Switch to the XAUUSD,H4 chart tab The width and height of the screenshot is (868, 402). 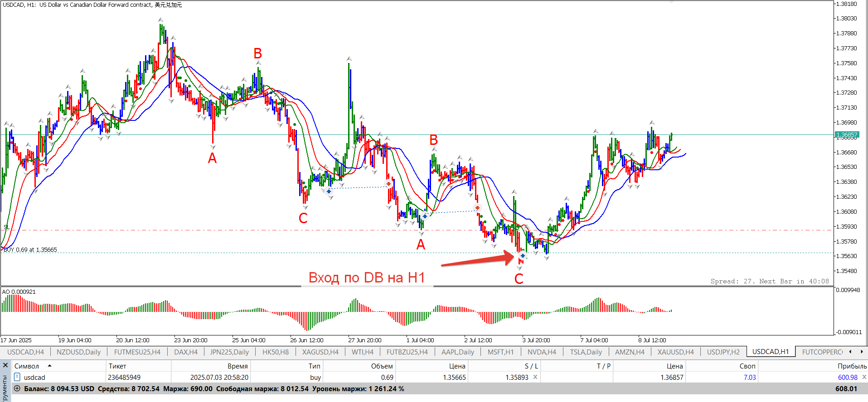pyautogui.click(x=675, y=352)
